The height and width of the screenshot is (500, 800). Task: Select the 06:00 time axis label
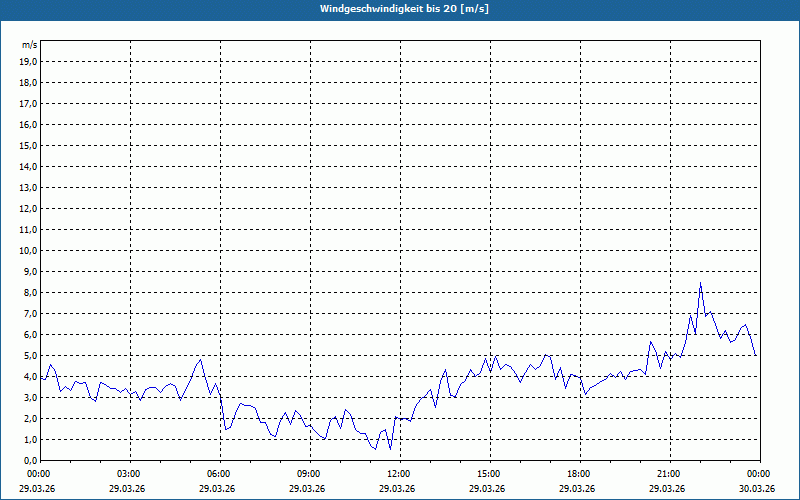tap(219, 474)
